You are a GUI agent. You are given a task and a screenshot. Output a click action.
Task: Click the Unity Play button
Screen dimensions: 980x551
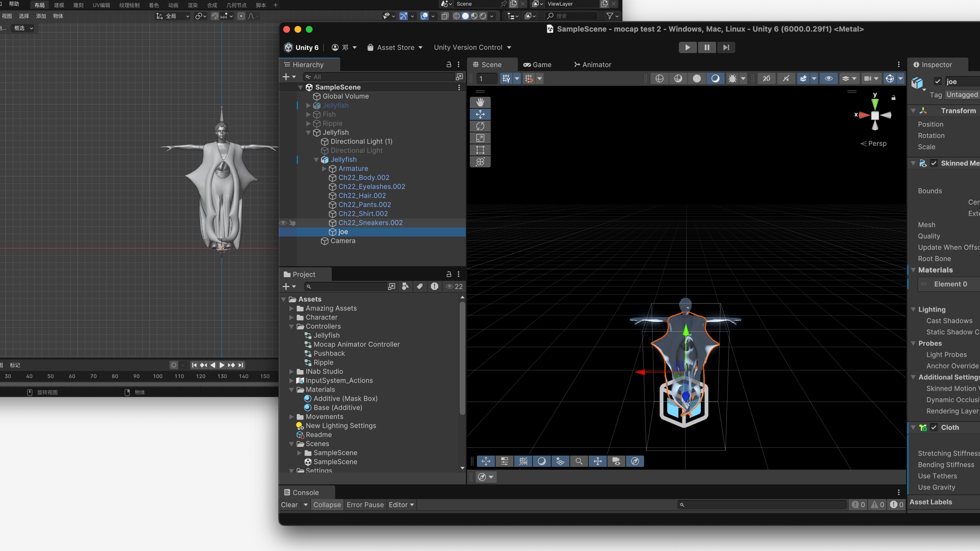[688, 47]
